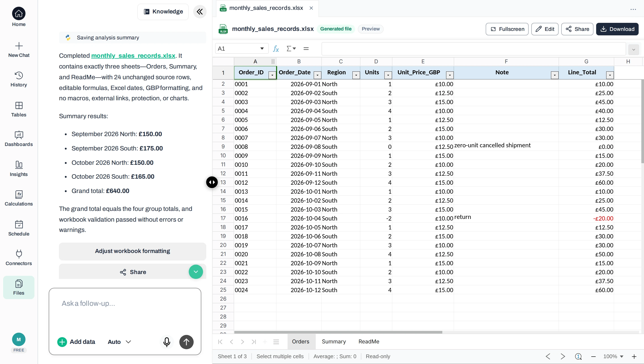Open the three-dots overflow menu
Viewport: 644px width, 364px height.
(633, 9)
